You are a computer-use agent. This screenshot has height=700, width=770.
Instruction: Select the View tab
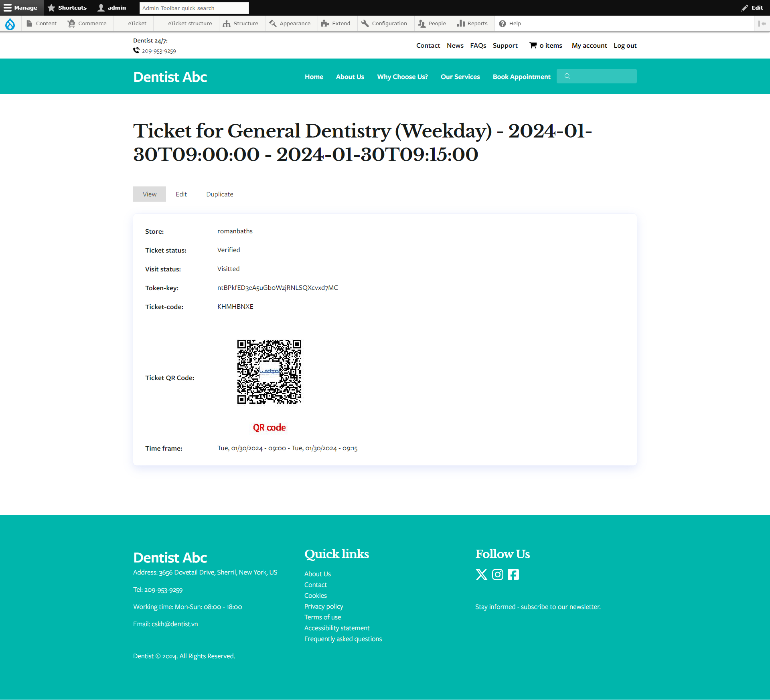pyautogui.click(x=150, y=194)
